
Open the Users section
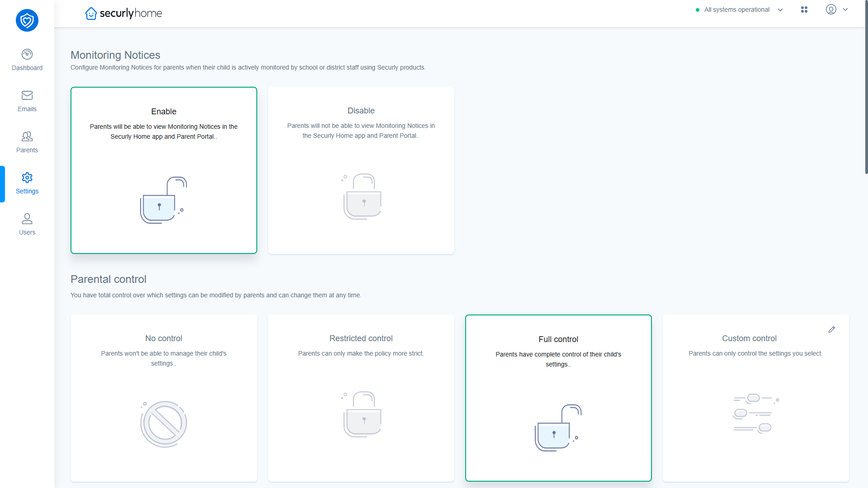(x=27, y=225)
